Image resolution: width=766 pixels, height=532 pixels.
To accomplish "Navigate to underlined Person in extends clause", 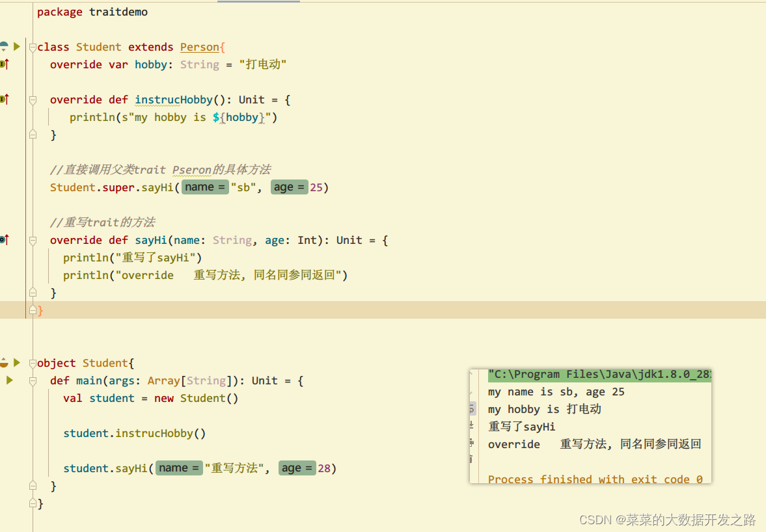I will (x=199, y=47).
